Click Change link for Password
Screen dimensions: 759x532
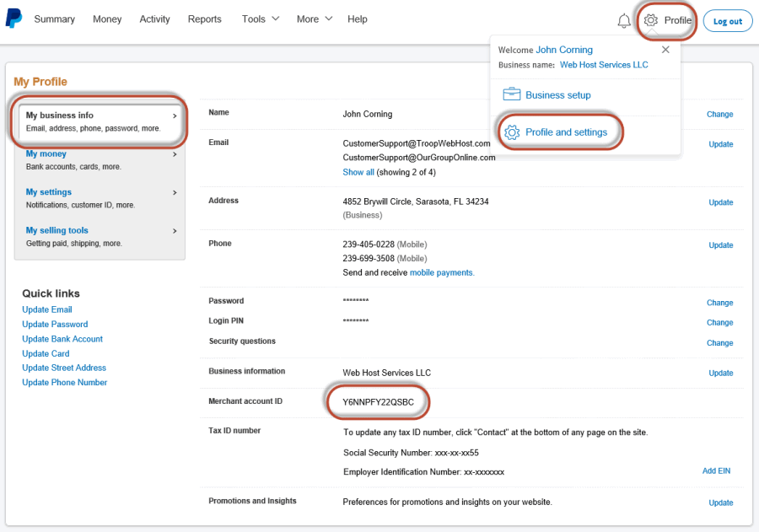pyautogui.click(x=719, y=303)
